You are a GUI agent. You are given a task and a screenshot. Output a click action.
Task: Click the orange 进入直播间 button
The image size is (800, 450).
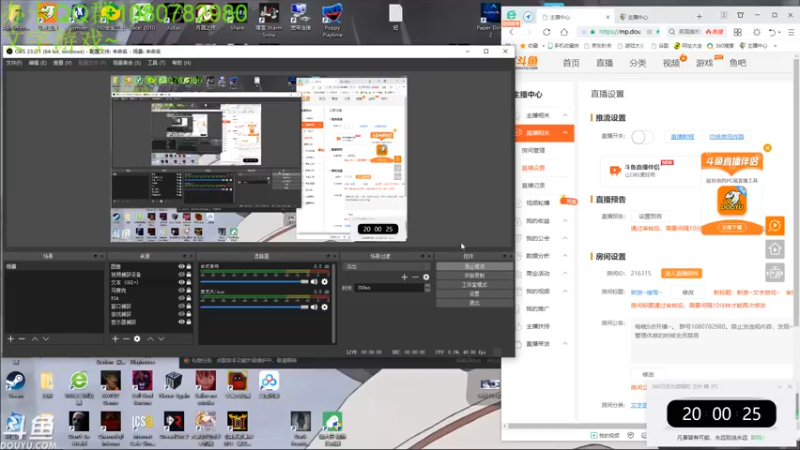[682, 273]
